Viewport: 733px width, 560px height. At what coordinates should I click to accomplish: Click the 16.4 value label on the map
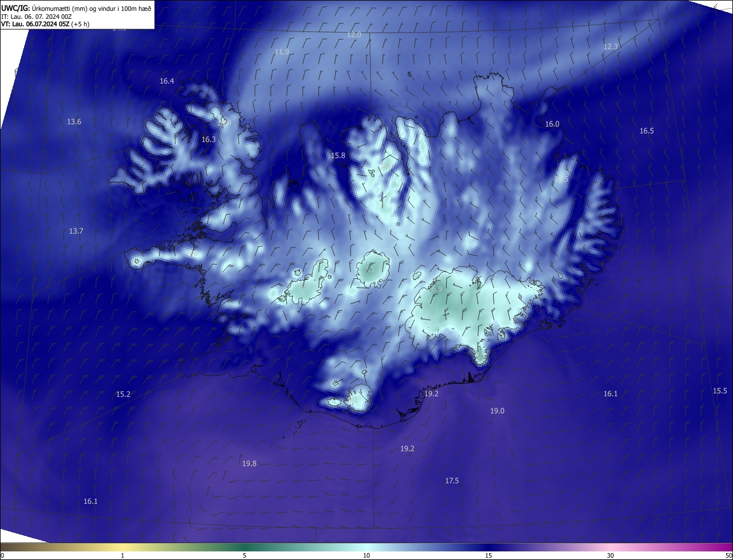[167, 81]
